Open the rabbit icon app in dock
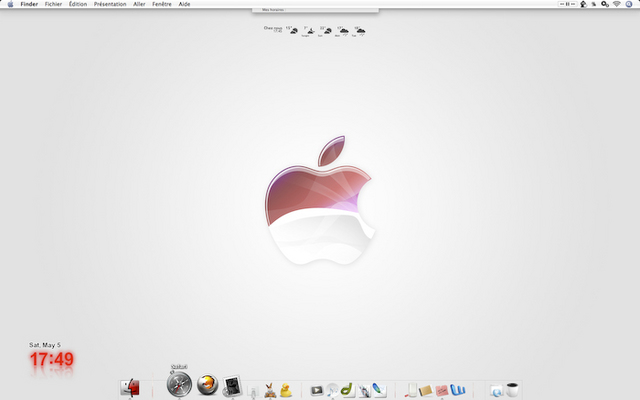 [x=270, y=390]
